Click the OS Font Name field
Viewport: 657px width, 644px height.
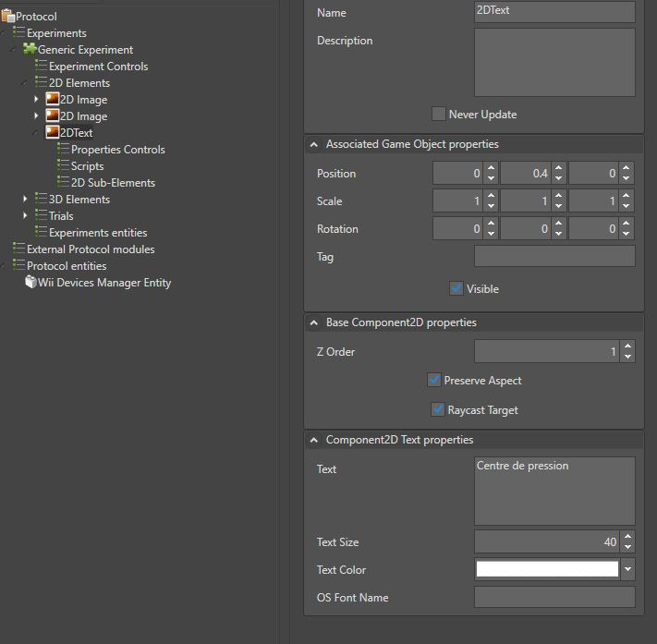pos(554,597)
